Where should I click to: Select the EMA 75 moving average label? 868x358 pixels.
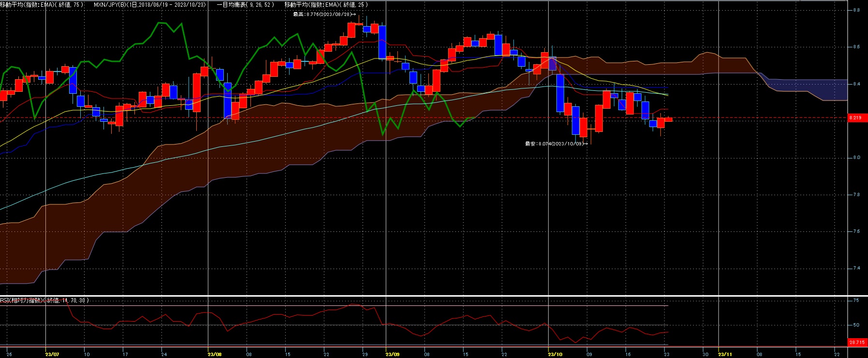pos(42,4)
